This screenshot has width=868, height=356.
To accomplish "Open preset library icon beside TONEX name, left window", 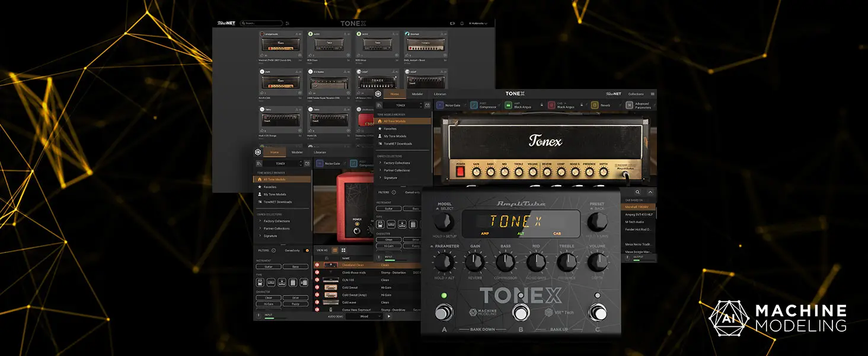I will coord(259,163).
